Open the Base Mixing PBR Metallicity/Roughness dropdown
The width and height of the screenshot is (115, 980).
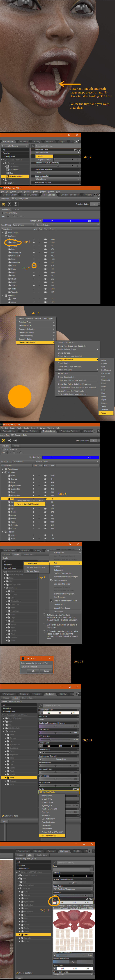[73, 889]
